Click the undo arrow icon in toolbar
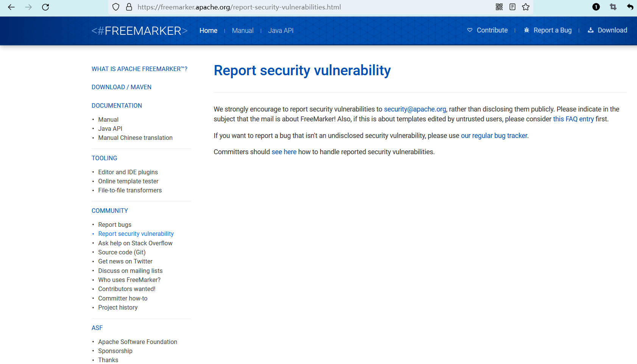The width and height of the screenshot is (637, 364). point(630,7)
